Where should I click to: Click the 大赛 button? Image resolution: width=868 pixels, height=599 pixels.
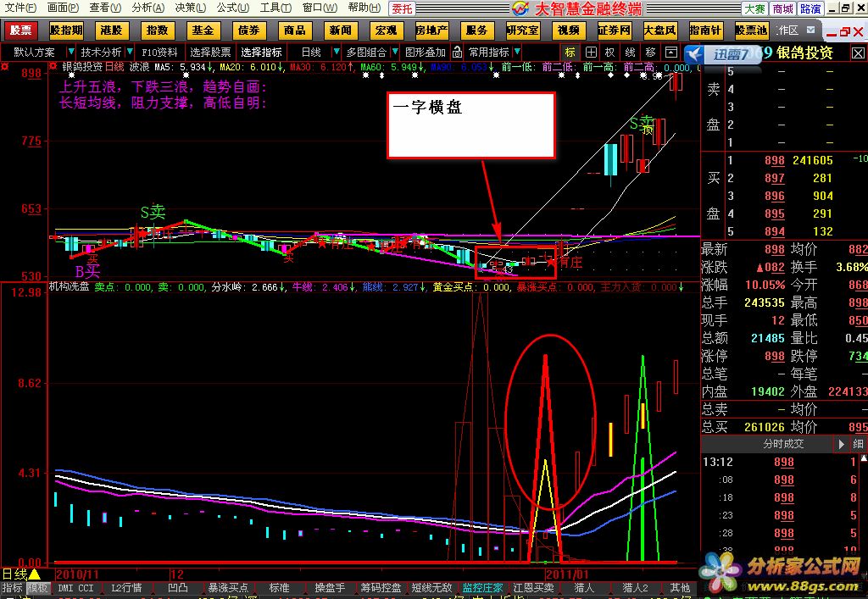[754, 8]
